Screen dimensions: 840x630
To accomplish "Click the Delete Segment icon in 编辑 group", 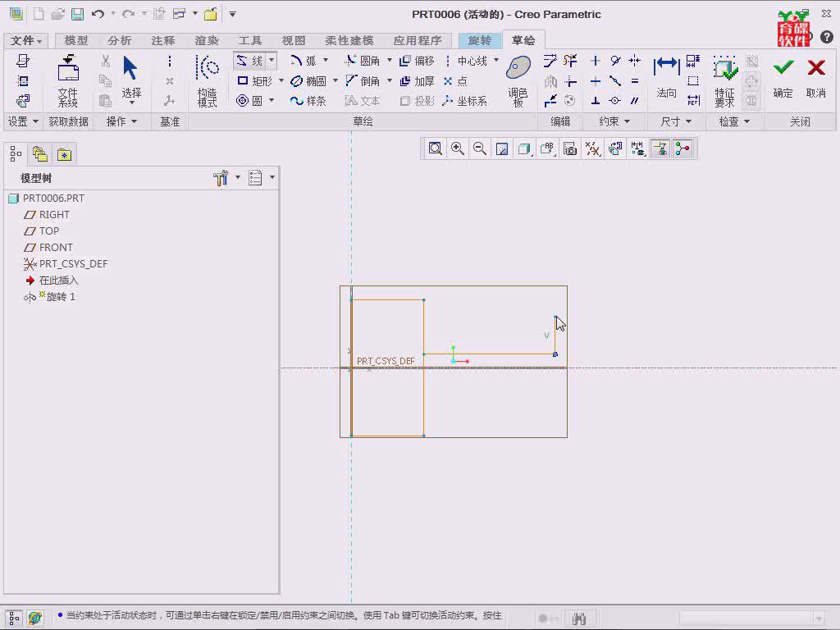I will click(571, 61).
